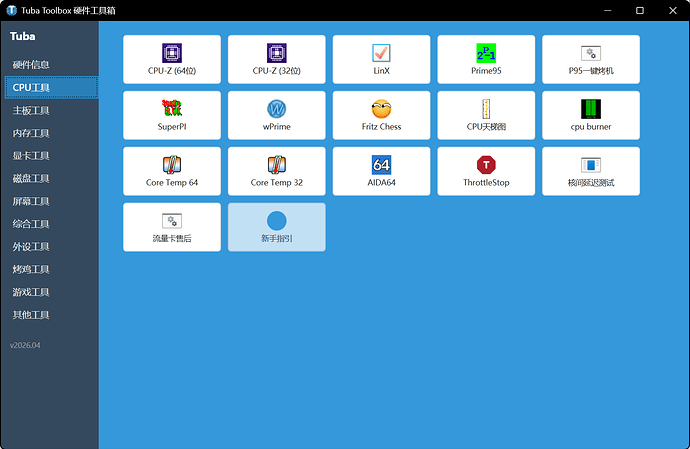
Task: Switch to 屏幕工具 category
Action: click(51, 201)
